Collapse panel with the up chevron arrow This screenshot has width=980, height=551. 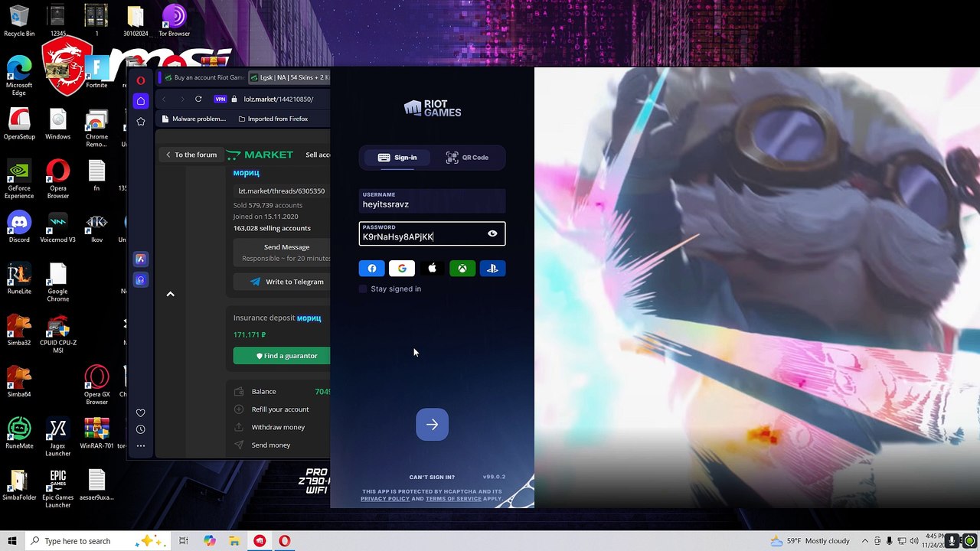[x=171, y=294]
